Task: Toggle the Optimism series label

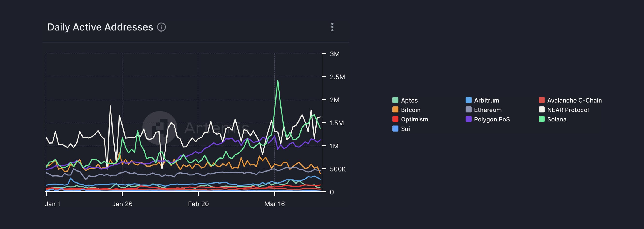Action: 415,119
